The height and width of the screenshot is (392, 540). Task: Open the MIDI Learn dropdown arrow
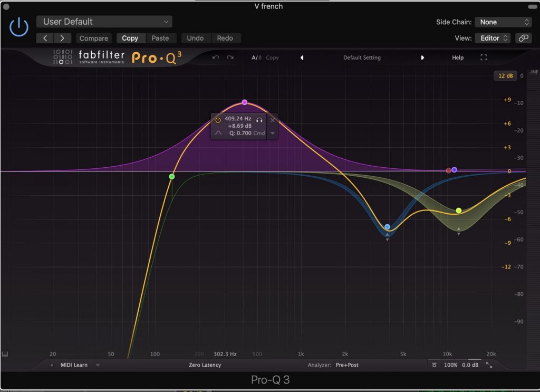tap(98, 365)
